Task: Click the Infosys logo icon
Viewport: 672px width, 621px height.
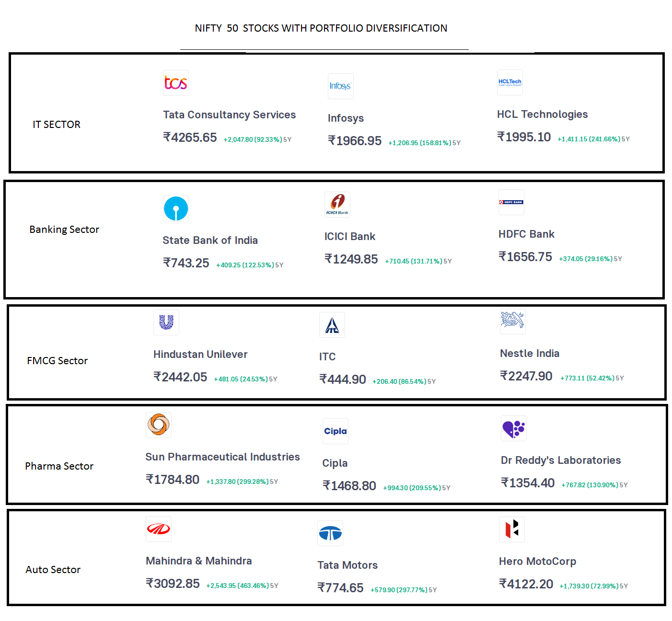Action: pos(340,86)
